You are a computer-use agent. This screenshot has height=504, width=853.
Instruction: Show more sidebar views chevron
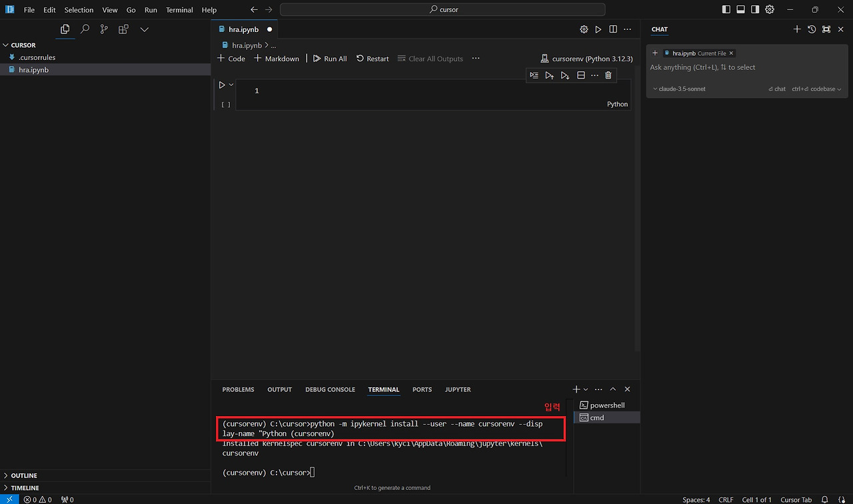pyautogui.click(x=144, y=29)
